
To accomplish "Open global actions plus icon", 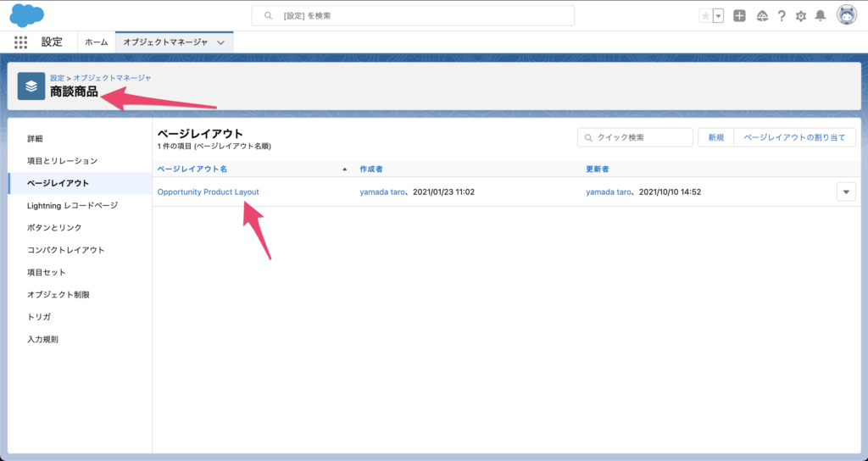I will point(739,16).
